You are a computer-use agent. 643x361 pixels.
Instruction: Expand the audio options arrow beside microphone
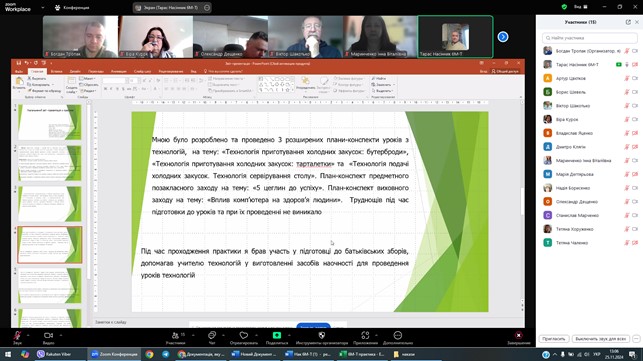coord(28,335)
